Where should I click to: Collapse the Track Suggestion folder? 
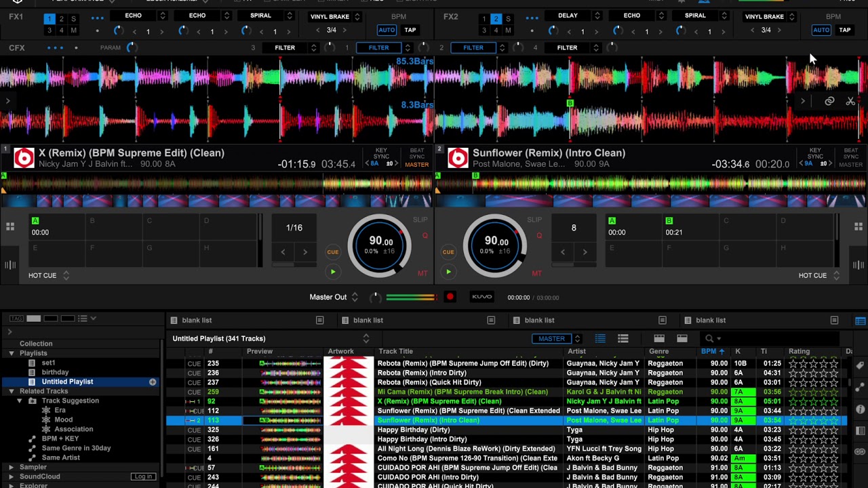tap(20, 401)
